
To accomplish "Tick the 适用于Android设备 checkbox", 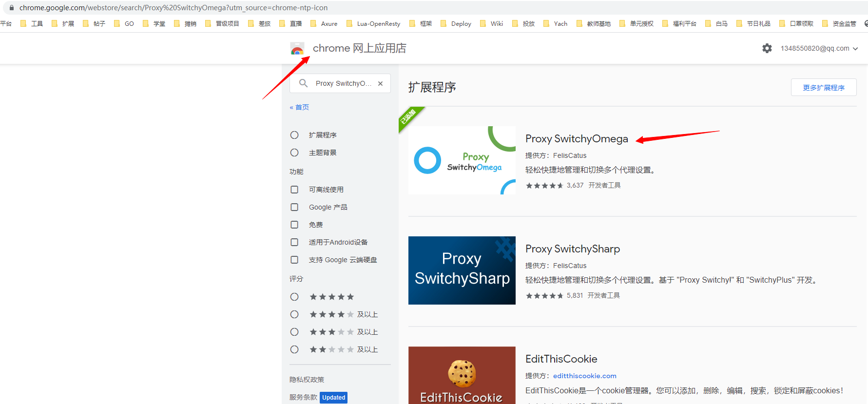I will 294,242.
